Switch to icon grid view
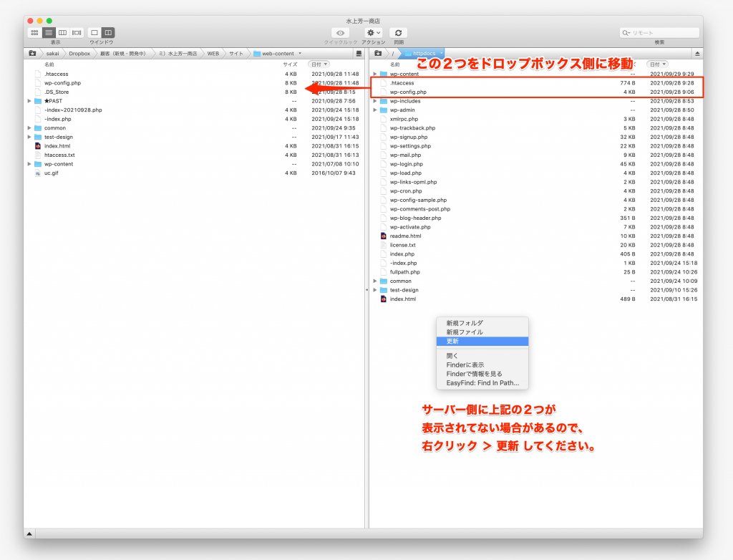Viewport: 733px width, 560px height. pos(34,33)
